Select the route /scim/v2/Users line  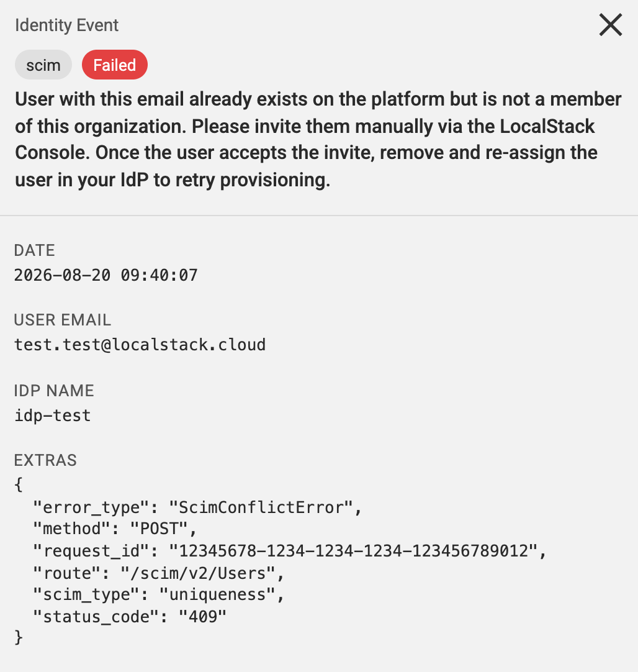click(x=158, y=573)
